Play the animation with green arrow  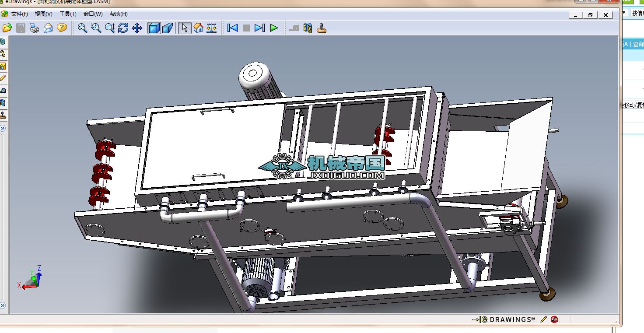point(274,28)
